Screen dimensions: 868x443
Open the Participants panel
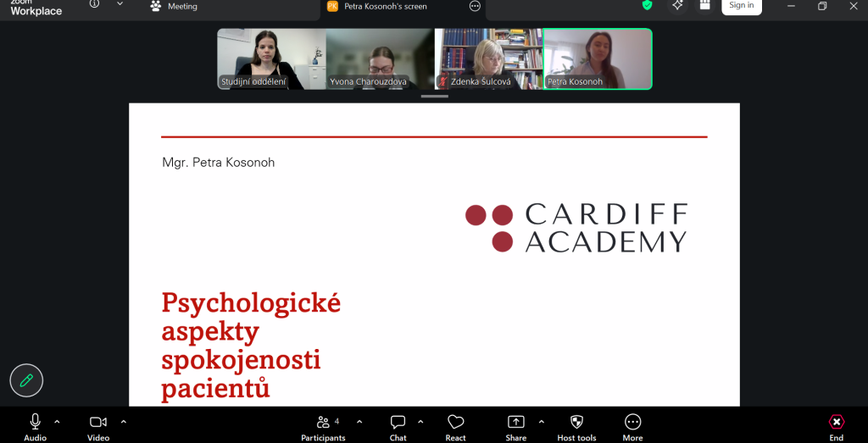(x=323, y=426)
